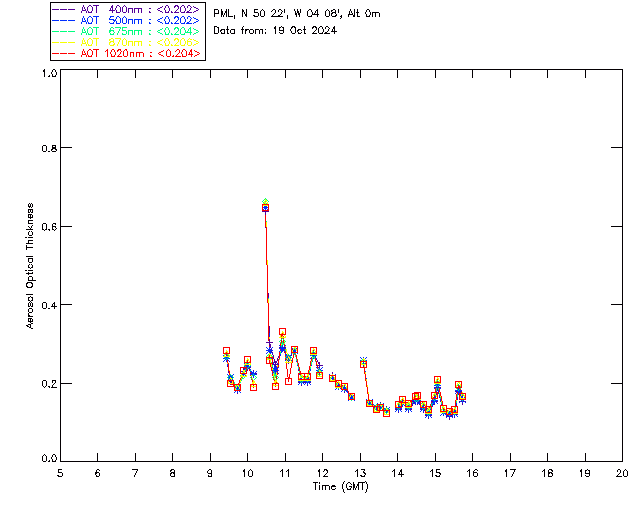Screen dimensions: 640x512
Task: Click the y-axis tick label '0.8'
Action: coord(49,149)
